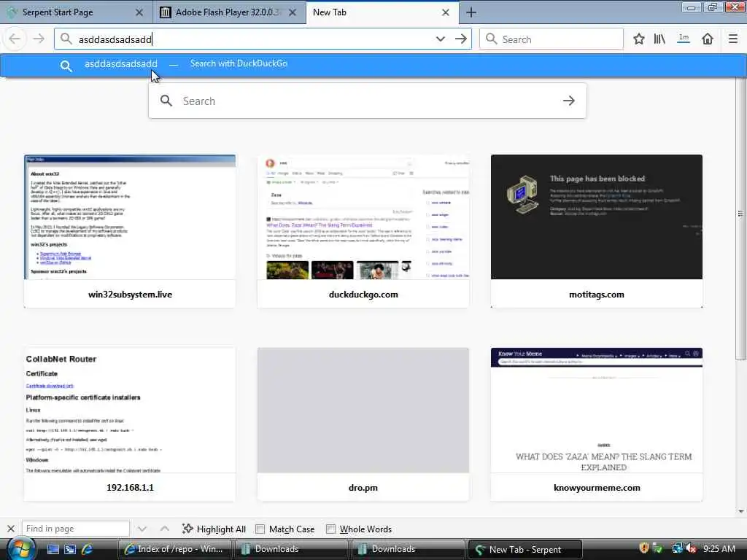747x560 pixels.
Task: Switch to first Downloads taskbar button
Action: click(292, 549)
